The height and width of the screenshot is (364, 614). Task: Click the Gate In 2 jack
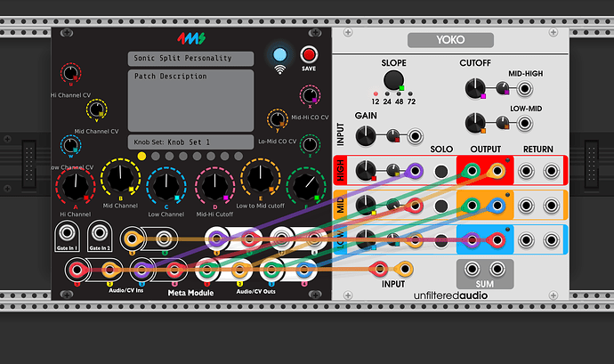click(x=100, y=233)
